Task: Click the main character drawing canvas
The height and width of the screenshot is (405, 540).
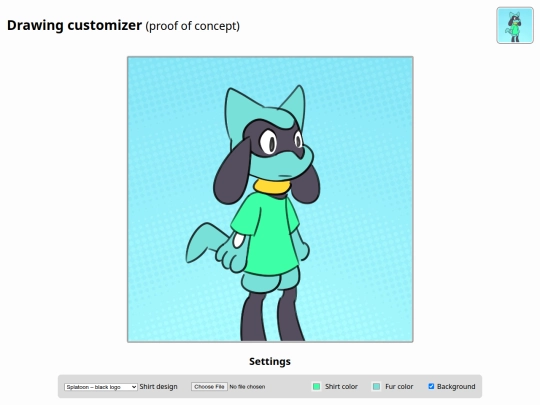Action: click(x=270, y=199)
